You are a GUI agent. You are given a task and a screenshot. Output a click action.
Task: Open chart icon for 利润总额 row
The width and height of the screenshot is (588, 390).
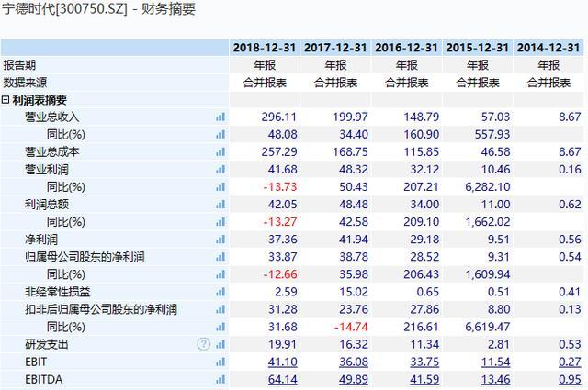[x=220, y=205]
